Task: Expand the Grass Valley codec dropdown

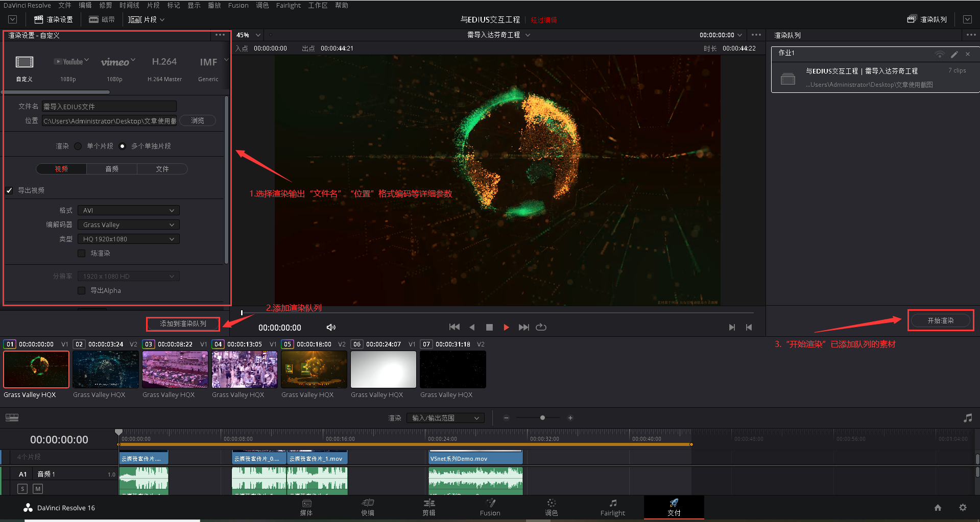Action: 128,225
